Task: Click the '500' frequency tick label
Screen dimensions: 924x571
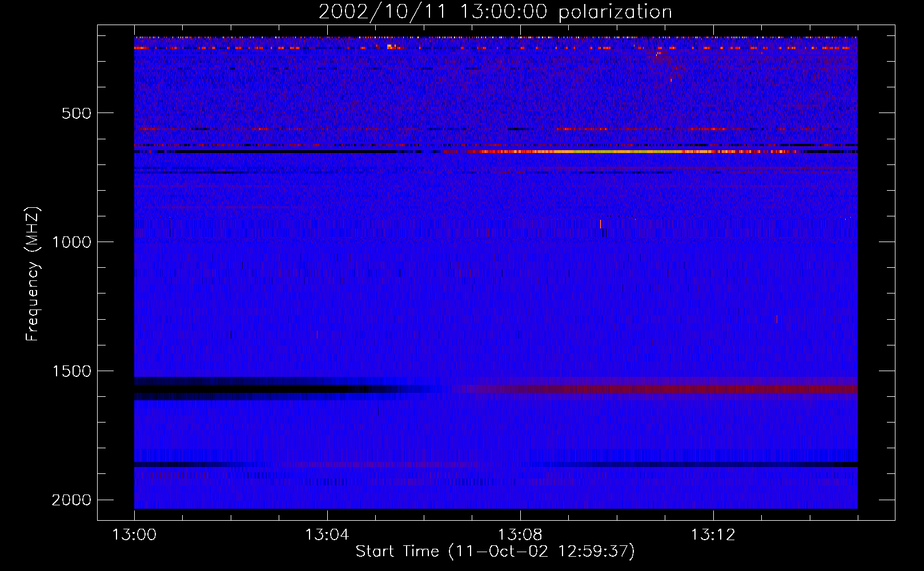Action: click(77, 113)
